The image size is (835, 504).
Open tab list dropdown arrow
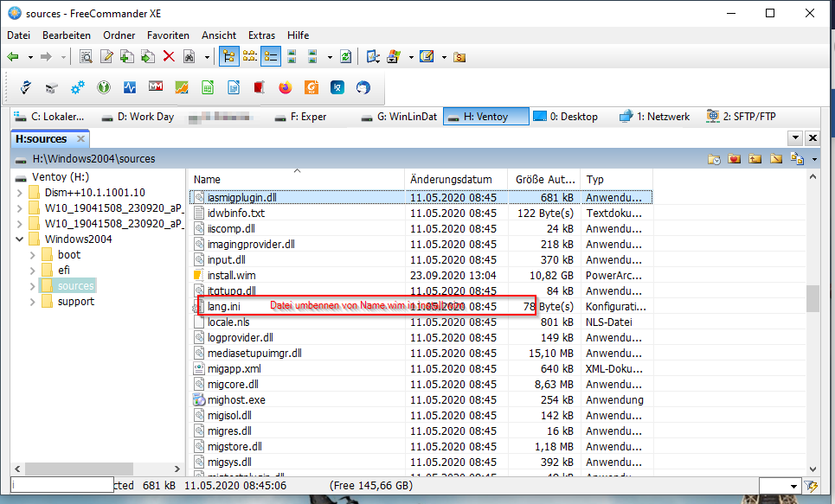click(795, 138)
